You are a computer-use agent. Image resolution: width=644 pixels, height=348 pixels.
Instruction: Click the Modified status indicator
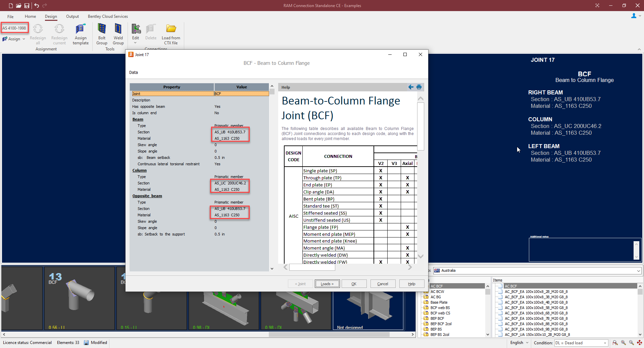point(95,343)
